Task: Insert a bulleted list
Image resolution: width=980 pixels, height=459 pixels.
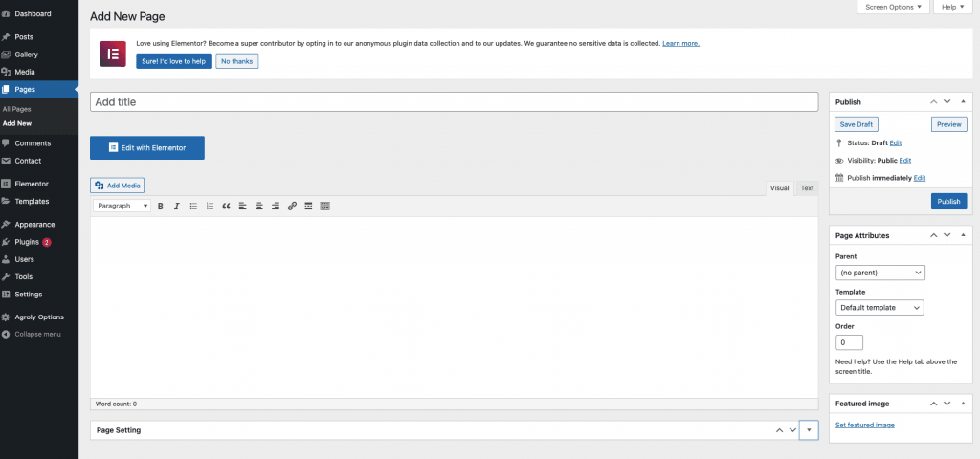Action: pyautogui.click(x=193, y=206)
